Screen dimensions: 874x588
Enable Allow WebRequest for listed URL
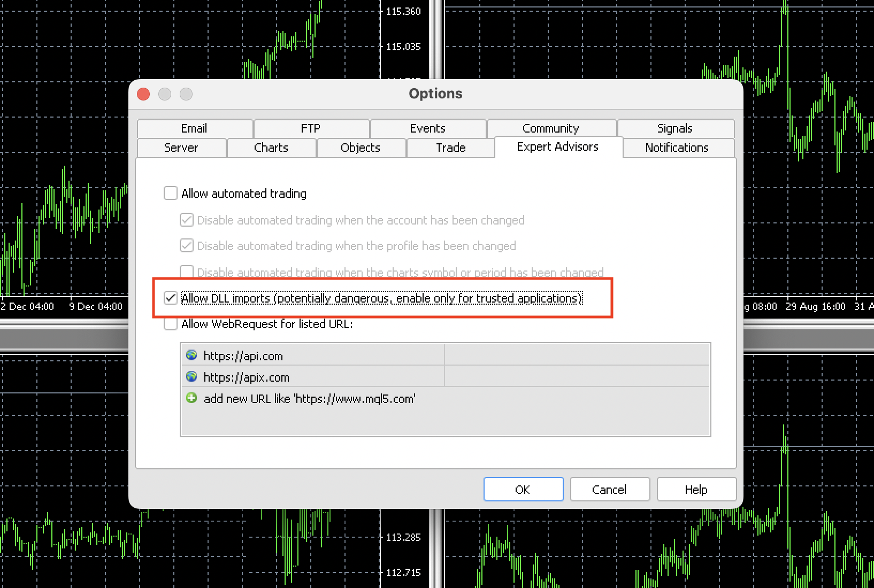(x=171, y=324)
